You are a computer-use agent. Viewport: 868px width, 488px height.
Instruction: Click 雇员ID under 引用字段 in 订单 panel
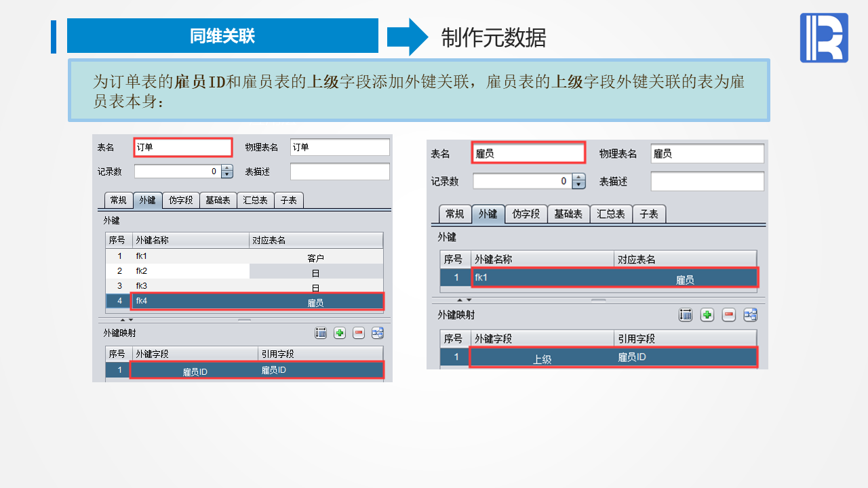(x=321, y=370)
